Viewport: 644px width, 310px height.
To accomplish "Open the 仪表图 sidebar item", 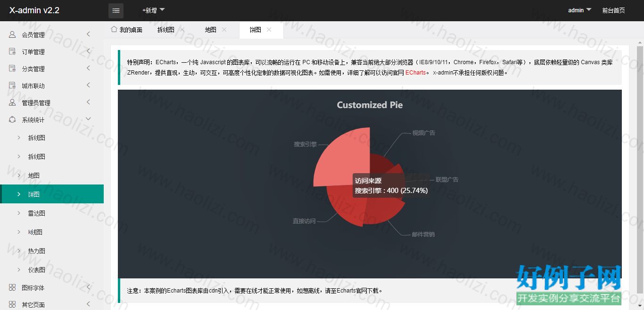I will pos(52,270).
